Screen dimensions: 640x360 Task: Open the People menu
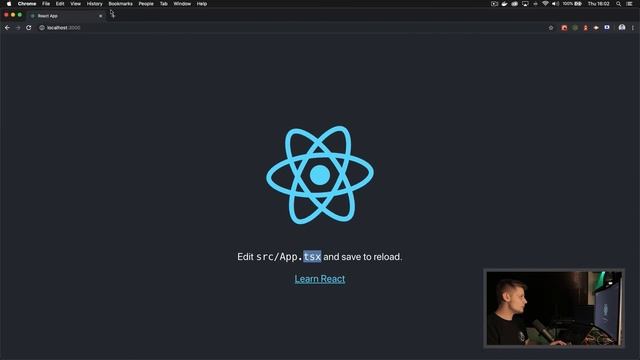coord(146,4)
